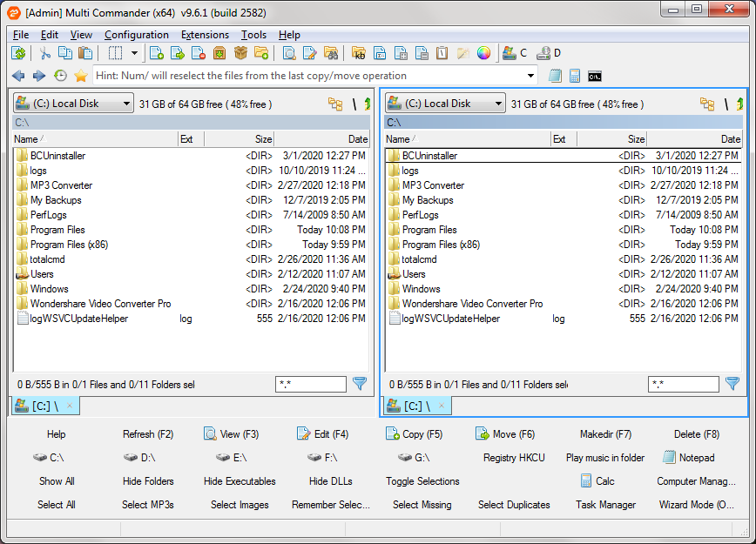Screen dimensions: 756x544
Task: Click the blue Back arrow
Action: click(x=18, y=76)
